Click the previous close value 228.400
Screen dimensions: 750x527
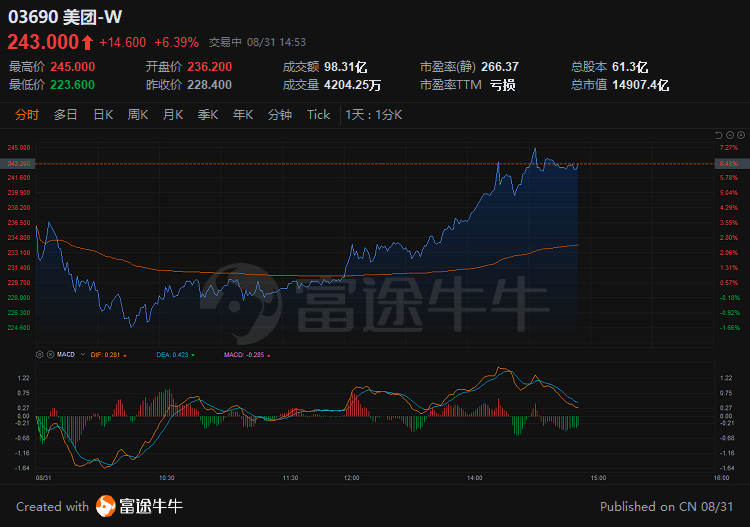[210, 85]
